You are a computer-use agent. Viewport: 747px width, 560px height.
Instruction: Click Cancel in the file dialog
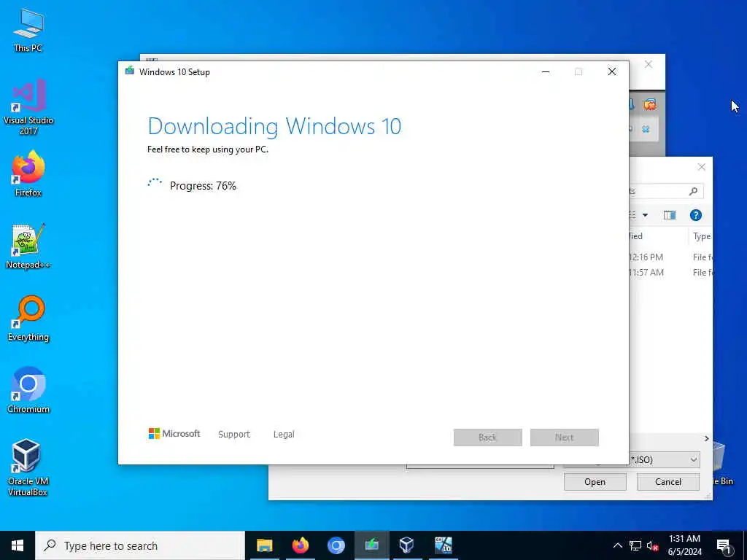click(x=668, y=482)
